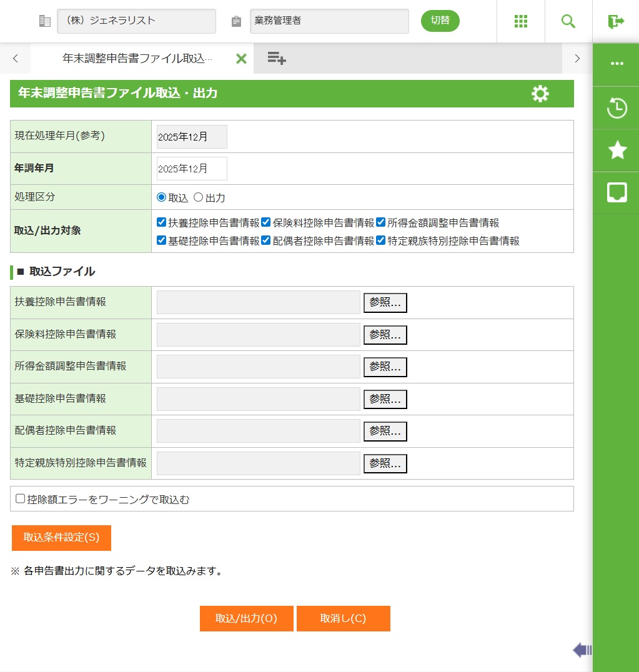Select the 出力 radio button
This screenshot has width=639, height=672.
199,197
